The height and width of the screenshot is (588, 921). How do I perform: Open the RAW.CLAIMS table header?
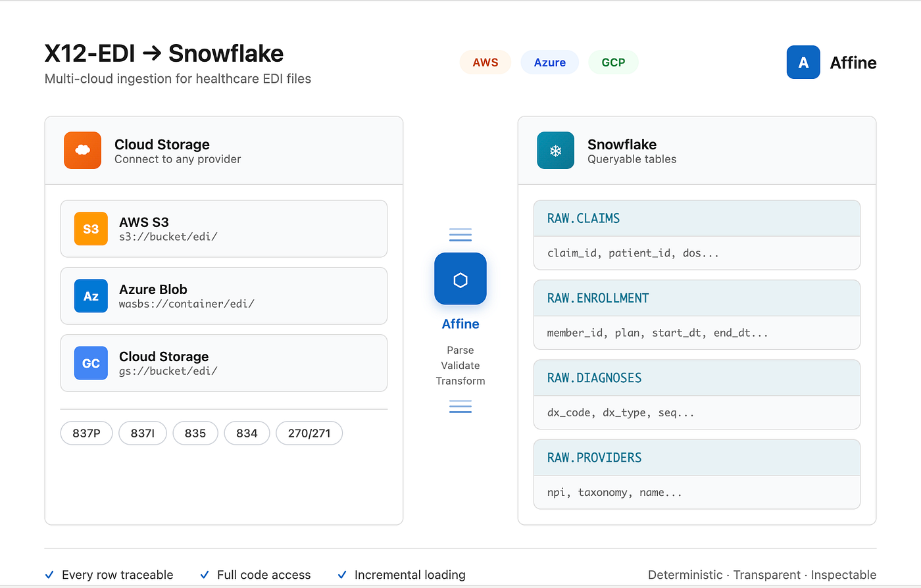click(x=697, y=218)
